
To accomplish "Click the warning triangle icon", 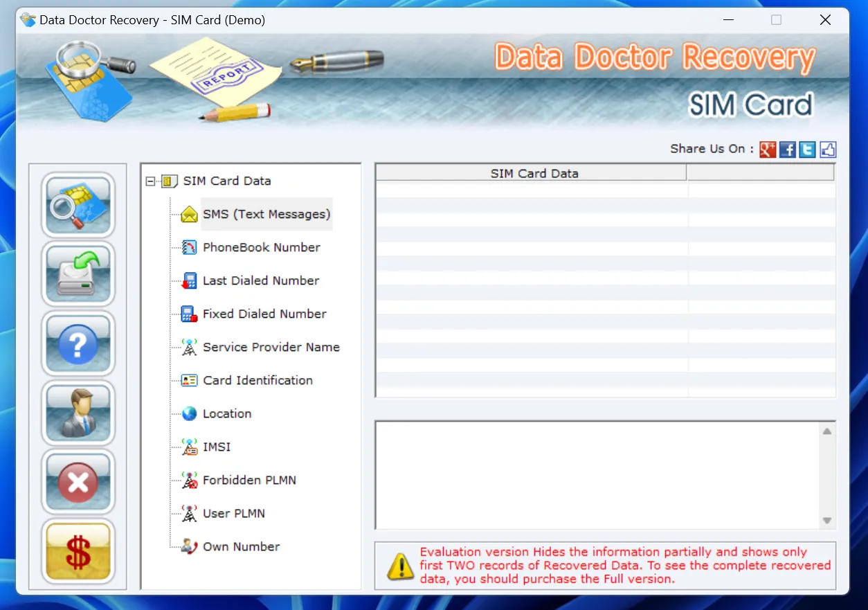I will [x=400, y=566].
